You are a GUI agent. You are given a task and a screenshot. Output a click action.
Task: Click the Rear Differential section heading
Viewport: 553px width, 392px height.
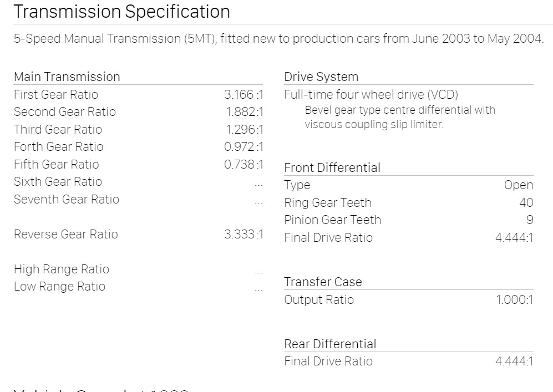330,344
